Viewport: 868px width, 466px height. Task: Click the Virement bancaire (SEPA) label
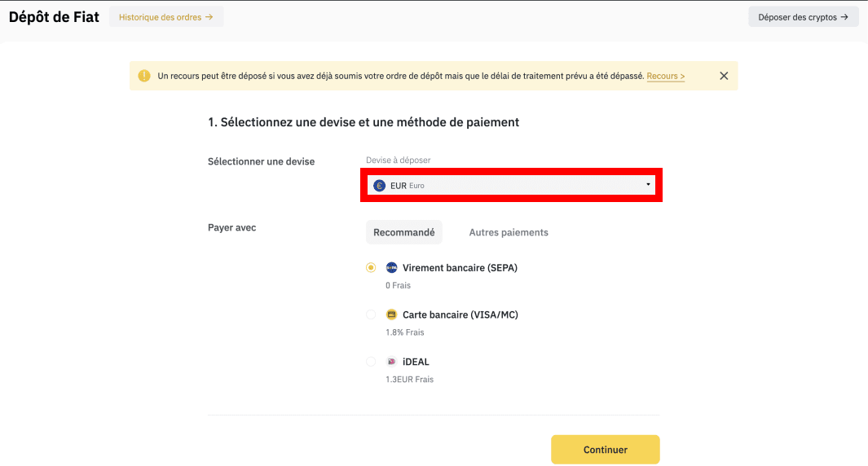coord(460,267)
